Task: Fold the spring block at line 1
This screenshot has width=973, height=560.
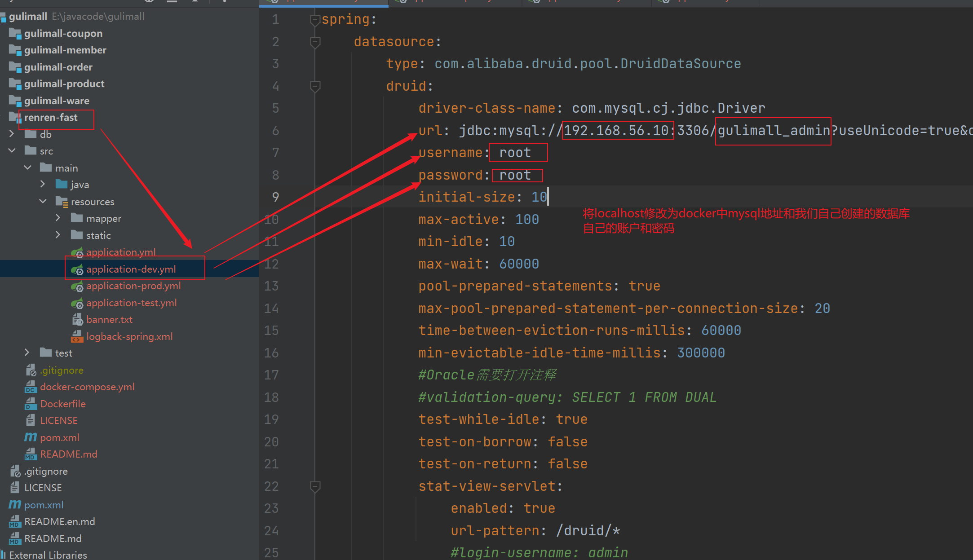Action: (315, 20)
